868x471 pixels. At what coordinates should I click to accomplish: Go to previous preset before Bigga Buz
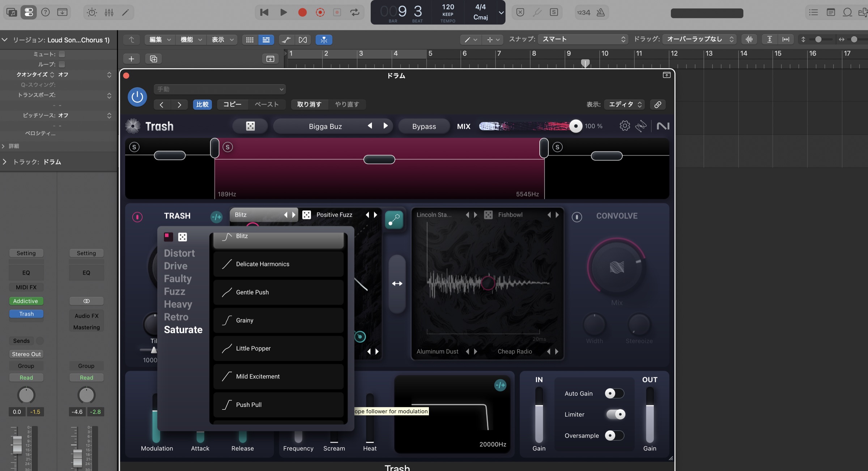tap(370, 126)
